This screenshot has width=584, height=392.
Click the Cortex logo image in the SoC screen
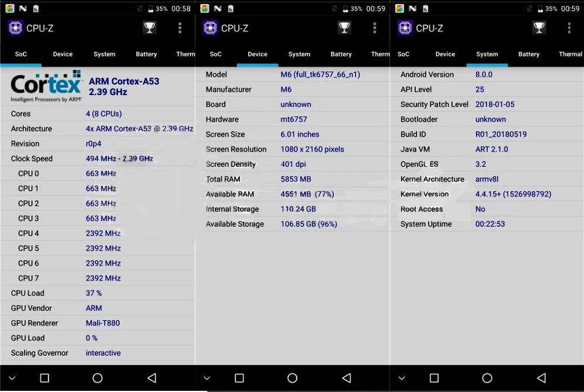click(46, 86)
